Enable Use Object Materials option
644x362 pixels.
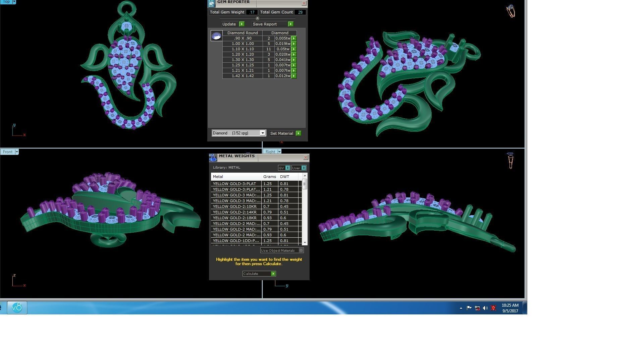point(301,250)
